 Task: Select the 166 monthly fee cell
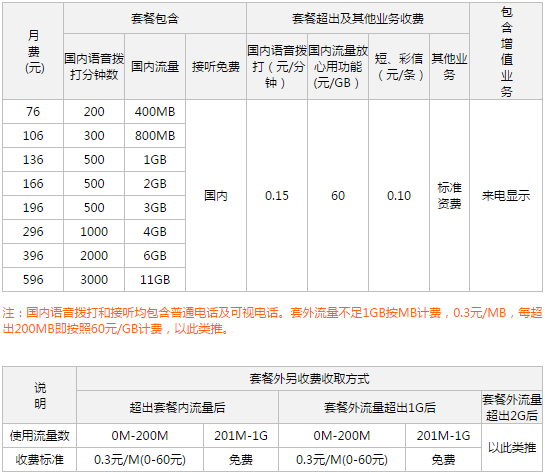click(x=33, y=184)
